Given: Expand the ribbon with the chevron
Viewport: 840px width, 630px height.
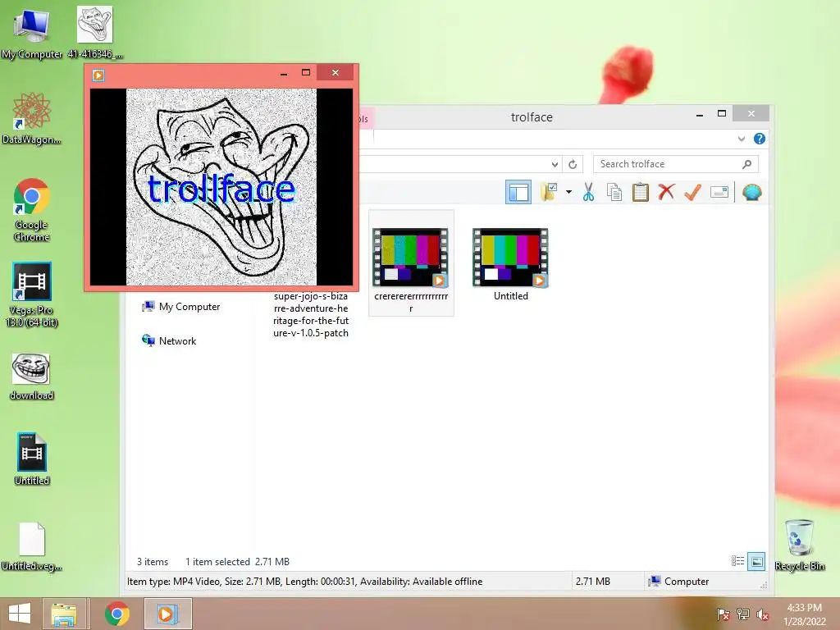Looking at the screenshot, I should (742, 139).
